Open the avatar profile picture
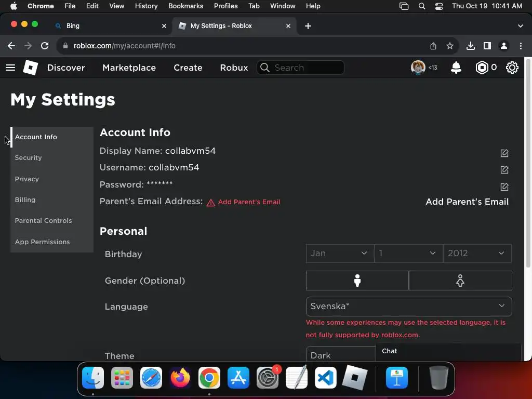The width and height of the screenshot is (532, 399). click(x=418, y=68)
